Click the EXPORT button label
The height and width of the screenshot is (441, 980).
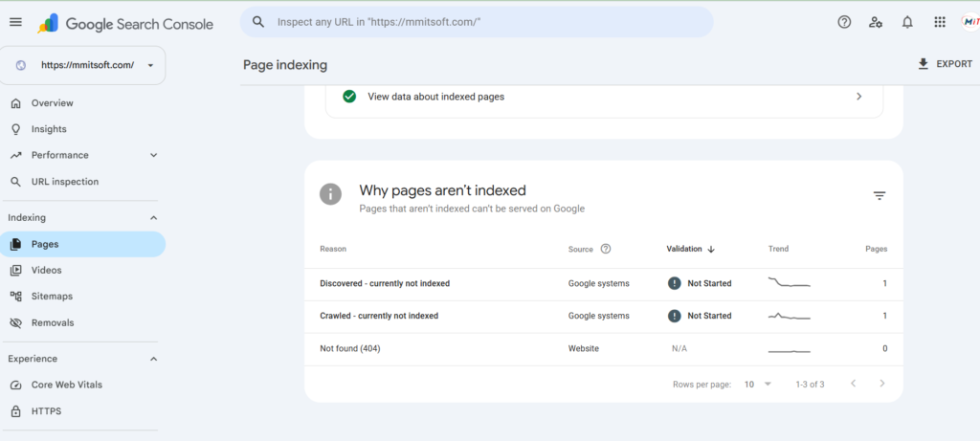pos(954,64)
